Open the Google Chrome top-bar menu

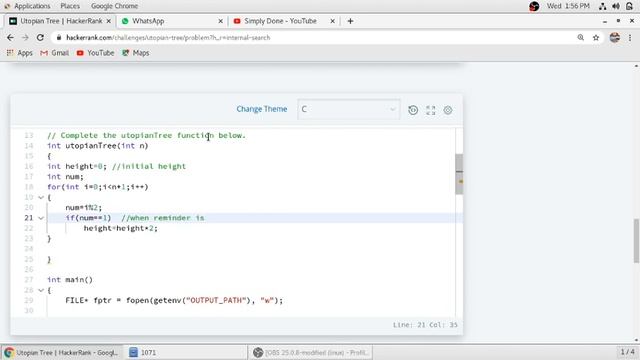click(114, 6)
